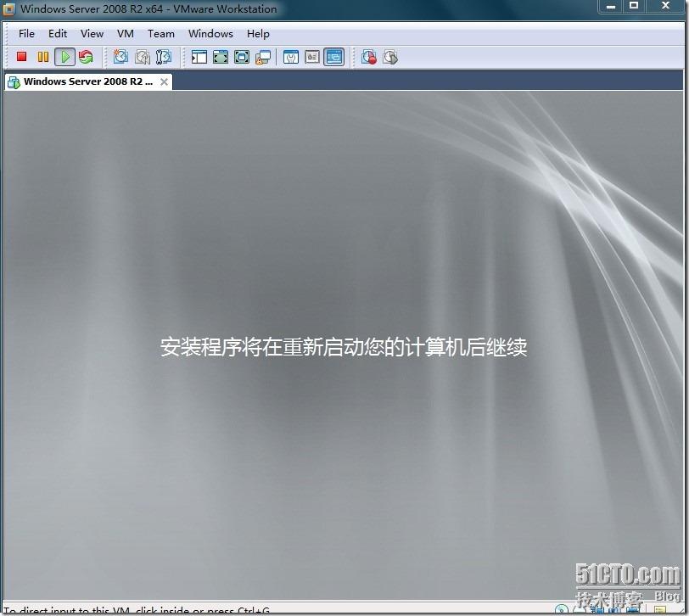The height and width of the screenshot is (616, 689).
Task: Click the green Power On play button
Action: [64, 57]
